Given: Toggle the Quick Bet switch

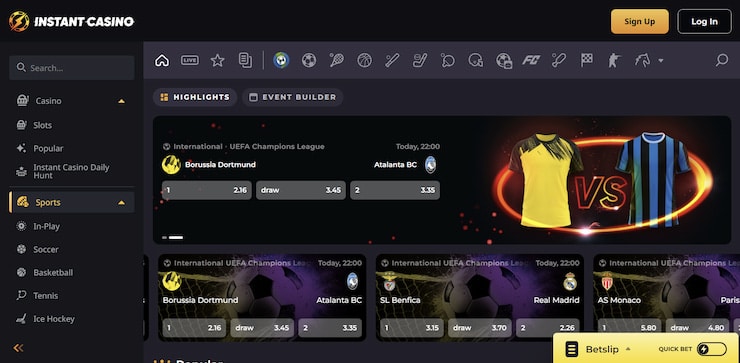Looking at the screenshot, I should [x=711, y=349].
